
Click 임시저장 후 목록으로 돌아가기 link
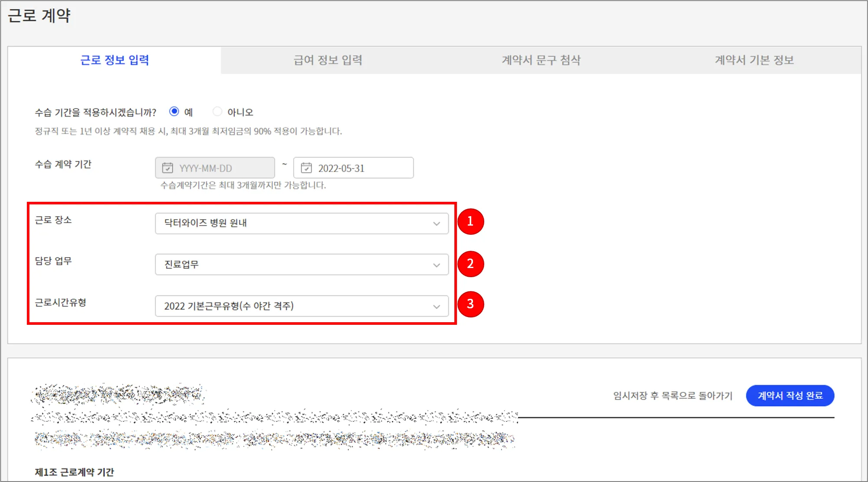tap(672, 395)
